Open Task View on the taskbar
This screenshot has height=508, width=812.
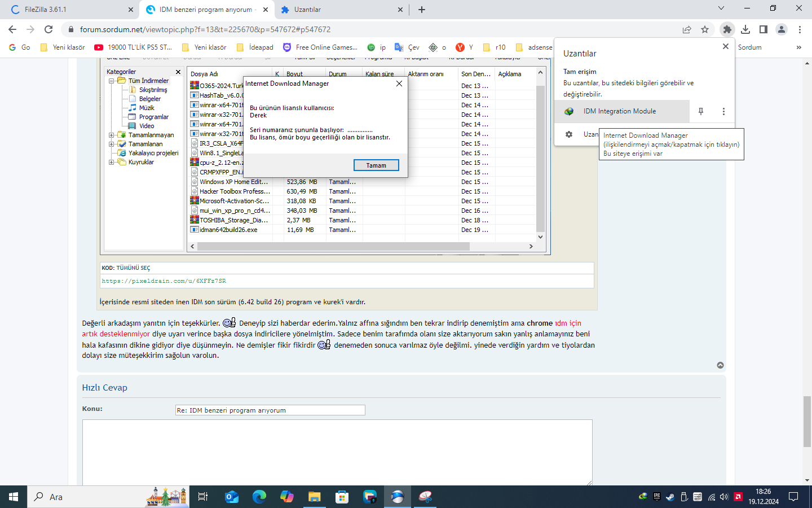click(x=203, y=497)
